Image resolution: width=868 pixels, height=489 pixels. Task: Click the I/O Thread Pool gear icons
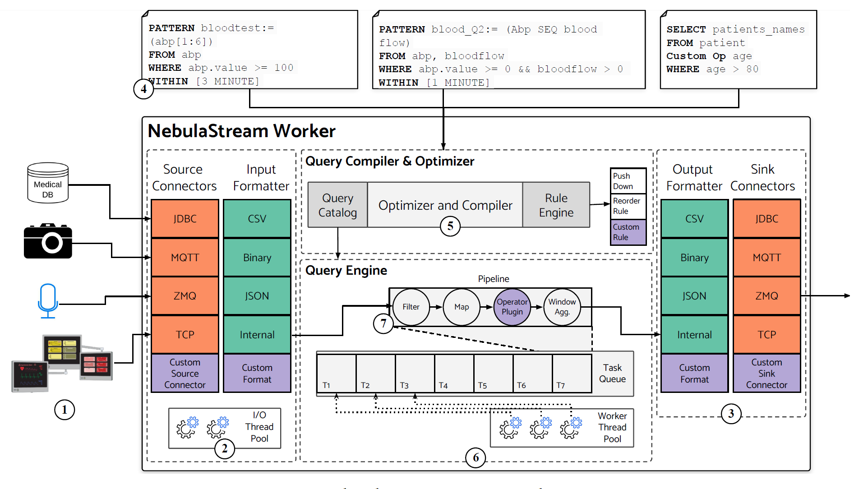click(x=203, y=428)
